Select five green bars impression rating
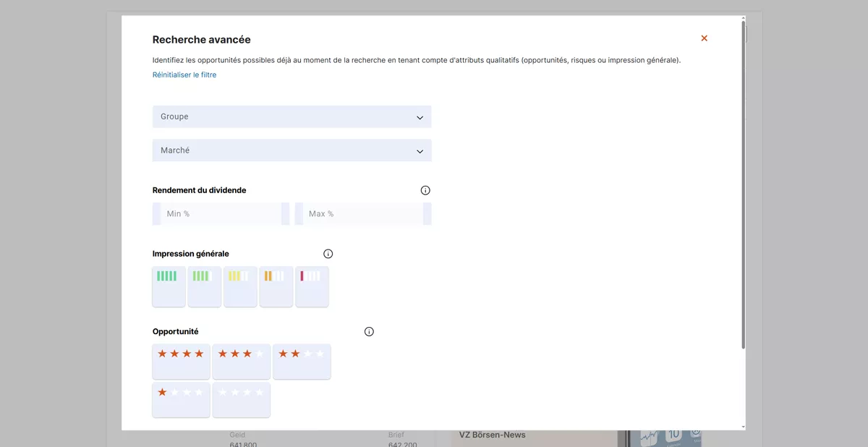The width and height of the screenshot is (868, 447). point(169,286)
